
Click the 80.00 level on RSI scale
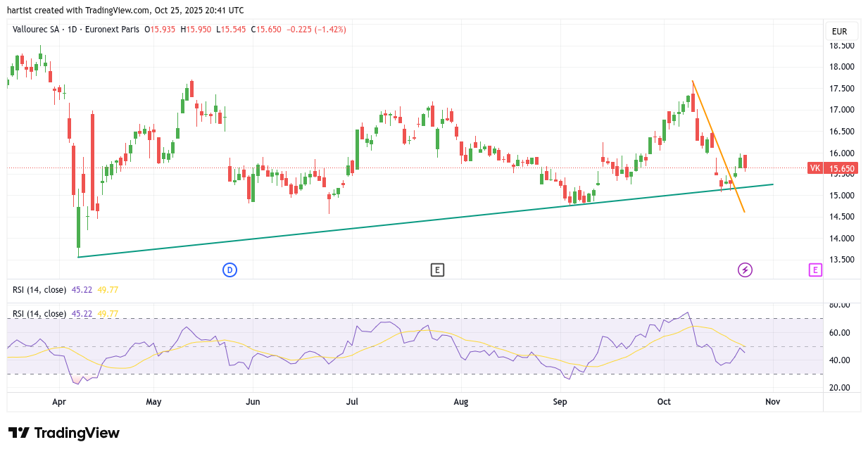(839, 305)
